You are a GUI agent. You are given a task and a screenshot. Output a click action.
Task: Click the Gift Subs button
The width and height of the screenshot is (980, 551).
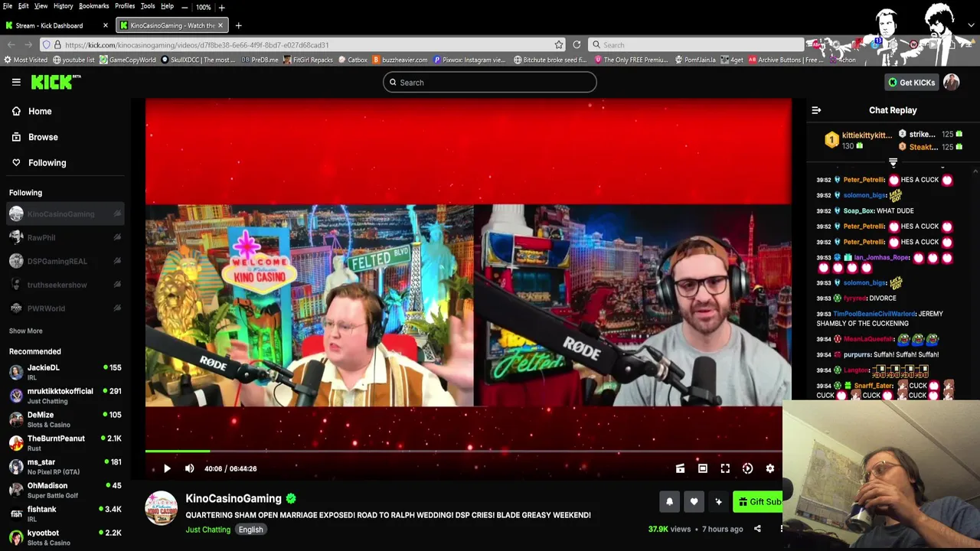pyautogui.click(x=758, y=501)
